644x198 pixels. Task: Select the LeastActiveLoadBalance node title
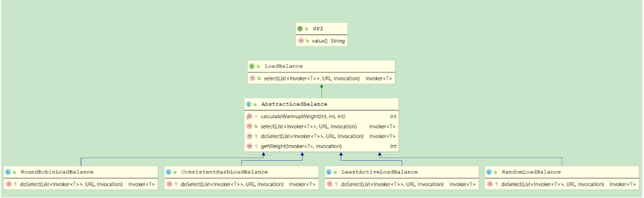(380, 172)
